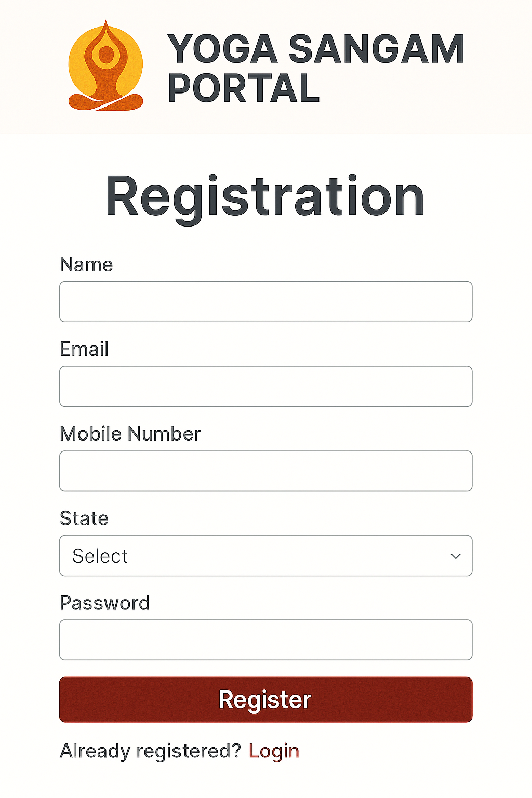Focus the Password input field
Image resolution: width=532 pixels, height=798 pixels.
click(x=265, y=640)
